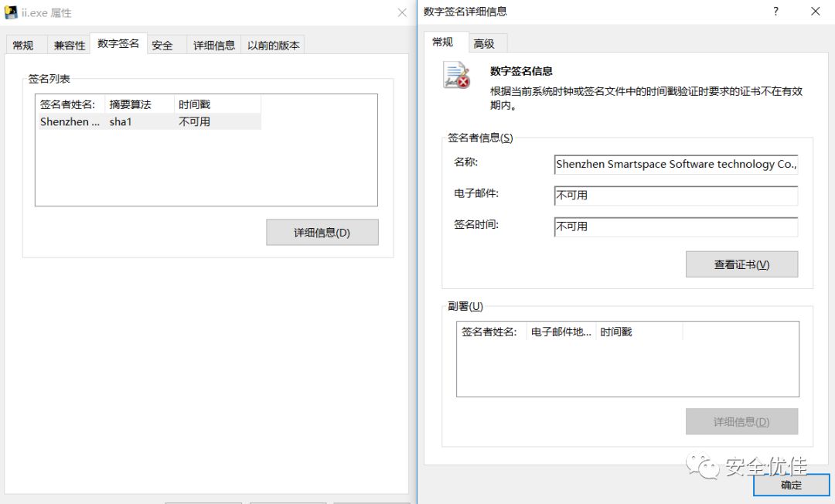Screen dimensions: 835x504
Task: Click 详细信息(D) button under signature list
Action: (322, 233)
